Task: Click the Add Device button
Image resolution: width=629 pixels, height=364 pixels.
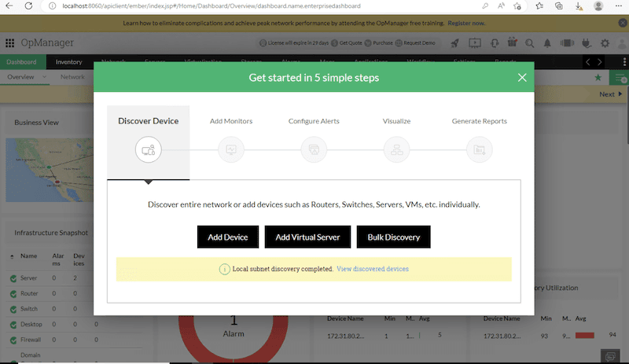Action: (x=228, y=237)
